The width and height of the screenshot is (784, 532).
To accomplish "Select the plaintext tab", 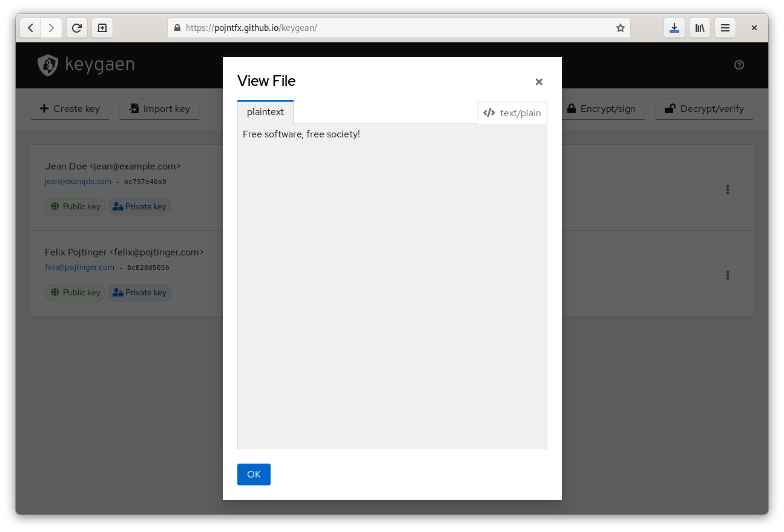I will coord(265,112).
